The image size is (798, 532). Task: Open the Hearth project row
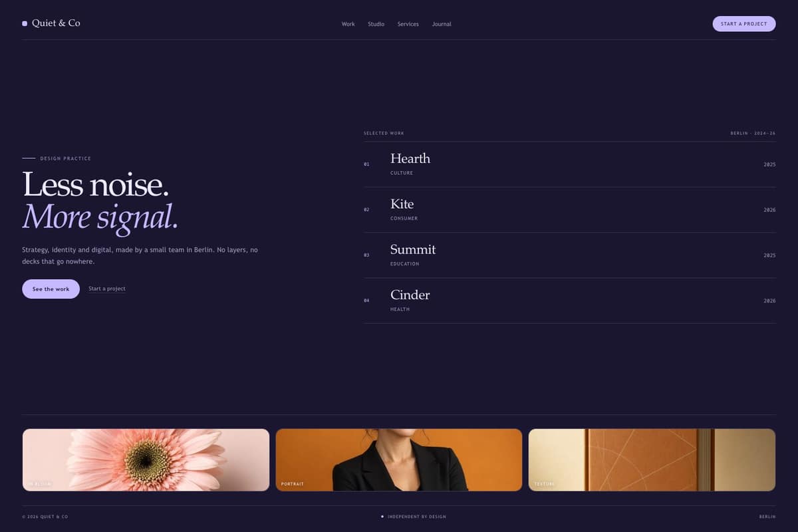570,164
